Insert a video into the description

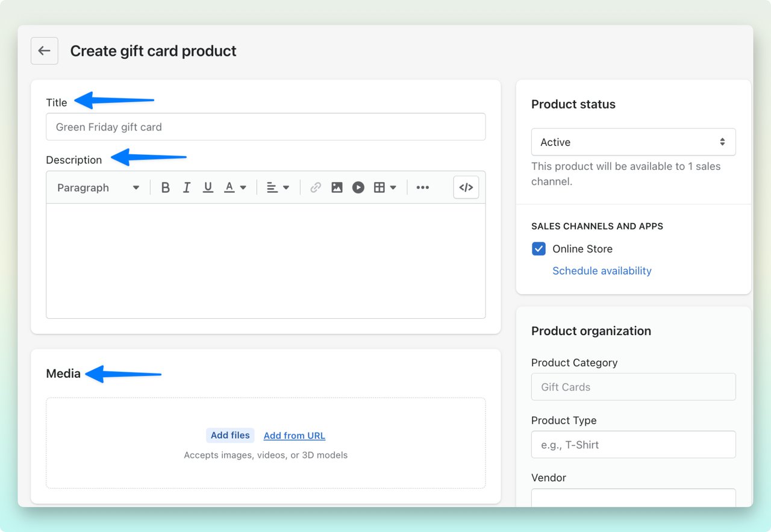tap(358, 187)
